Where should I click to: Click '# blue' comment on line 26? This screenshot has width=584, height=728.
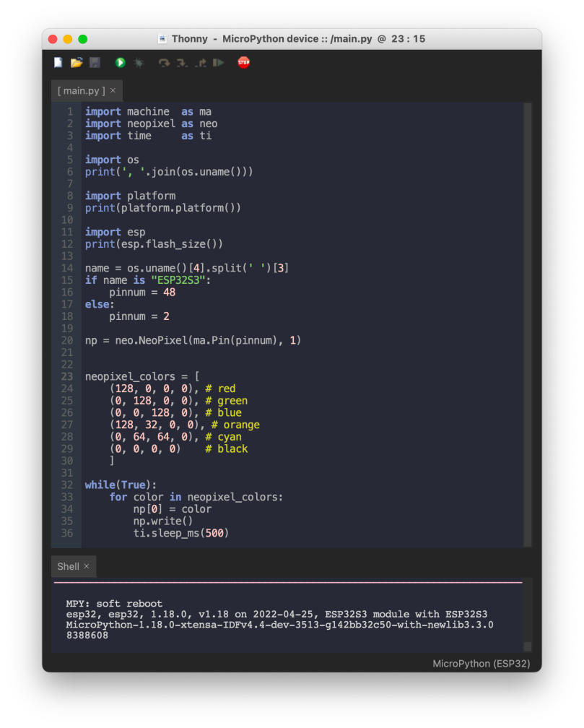[x=223, y=413]
